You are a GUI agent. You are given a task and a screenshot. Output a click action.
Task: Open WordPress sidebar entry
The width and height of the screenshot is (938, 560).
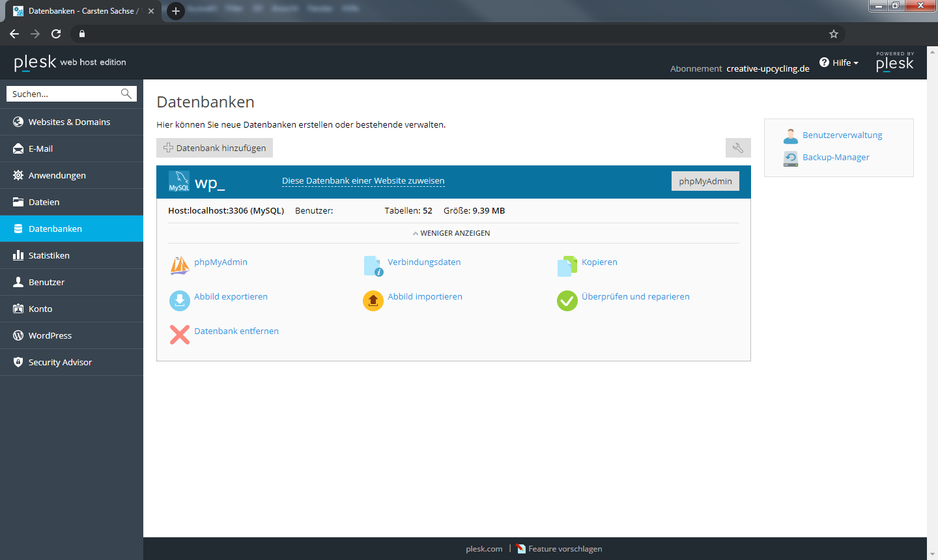72,335
